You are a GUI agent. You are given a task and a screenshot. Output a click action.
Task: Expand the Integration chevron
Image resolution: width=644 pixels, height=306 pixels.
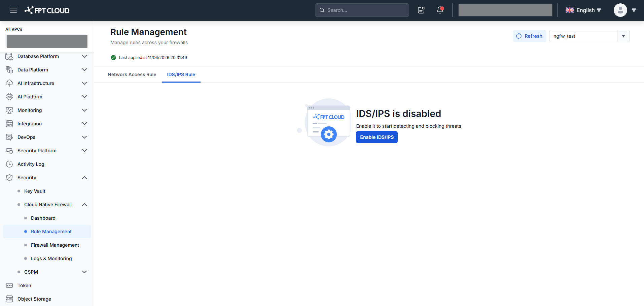[x=84, y=124]
